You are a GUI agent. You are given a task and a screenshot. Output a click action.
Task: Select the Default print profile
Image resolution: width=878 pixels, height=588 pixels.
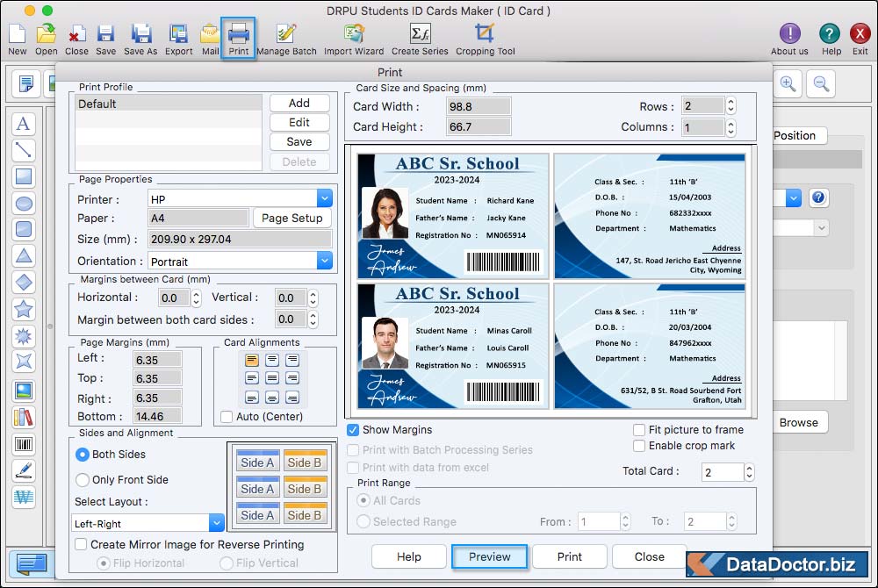[x=169, y=104]
